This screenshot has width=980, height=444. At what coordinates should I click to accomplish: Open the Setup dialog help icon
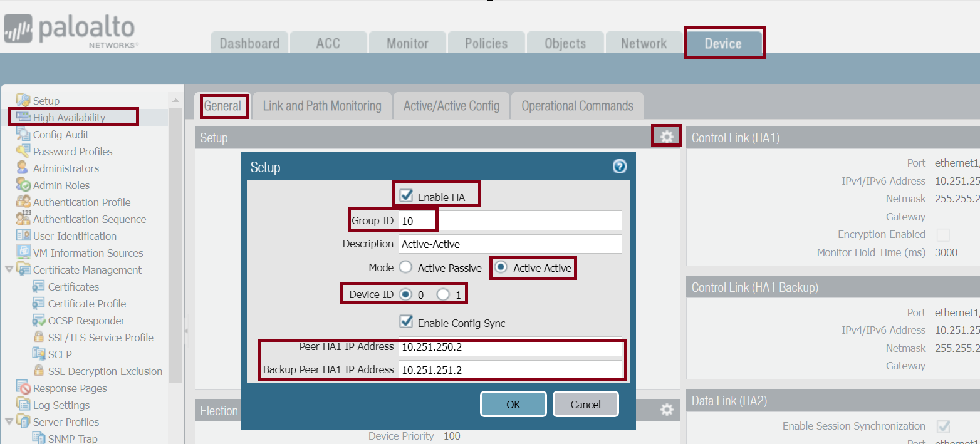point(619,167)
